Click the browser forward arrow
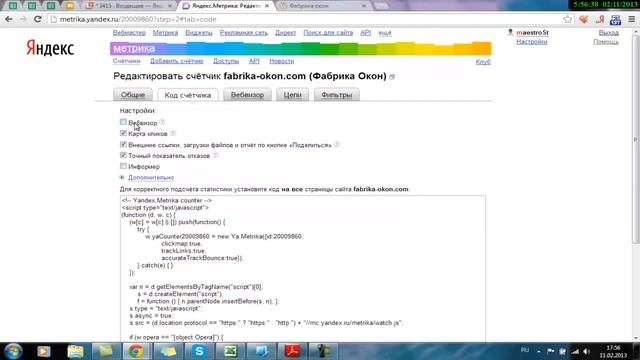 tap(23, 19)
